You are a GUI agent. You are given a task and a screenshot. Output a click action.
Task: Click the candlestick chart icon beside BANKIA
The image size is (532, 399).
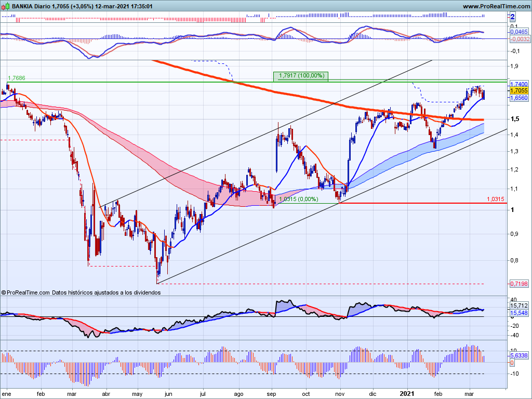coord(6,6)
